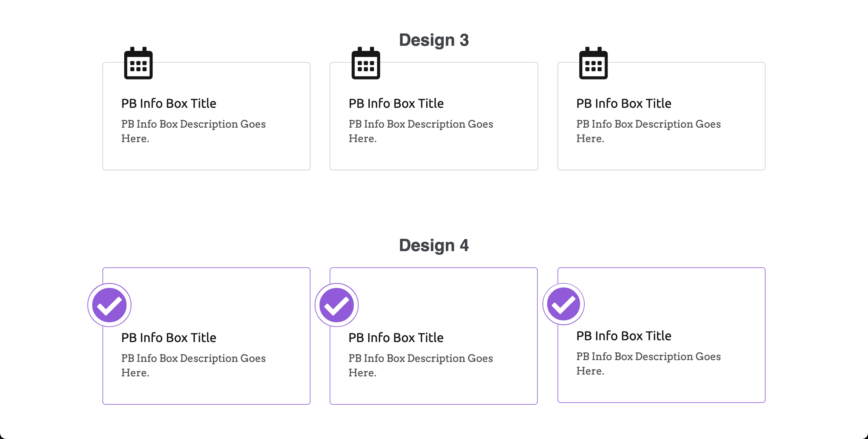The image size is (868, 439).
Task: Click 'PB Info Box Title' in the middle Design 4 box
Action: 396,338
